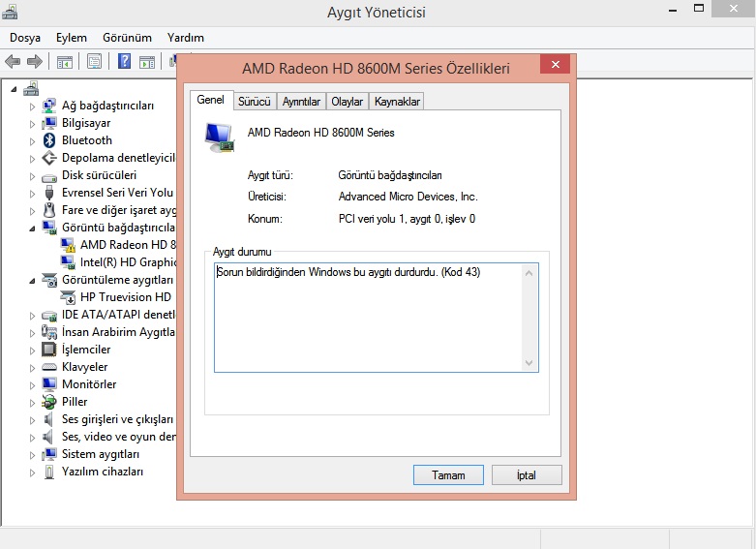Viewport: 756px width, 549px height.
Task: Click the İşlemciler processor icon
Action: tap(49, 349)
